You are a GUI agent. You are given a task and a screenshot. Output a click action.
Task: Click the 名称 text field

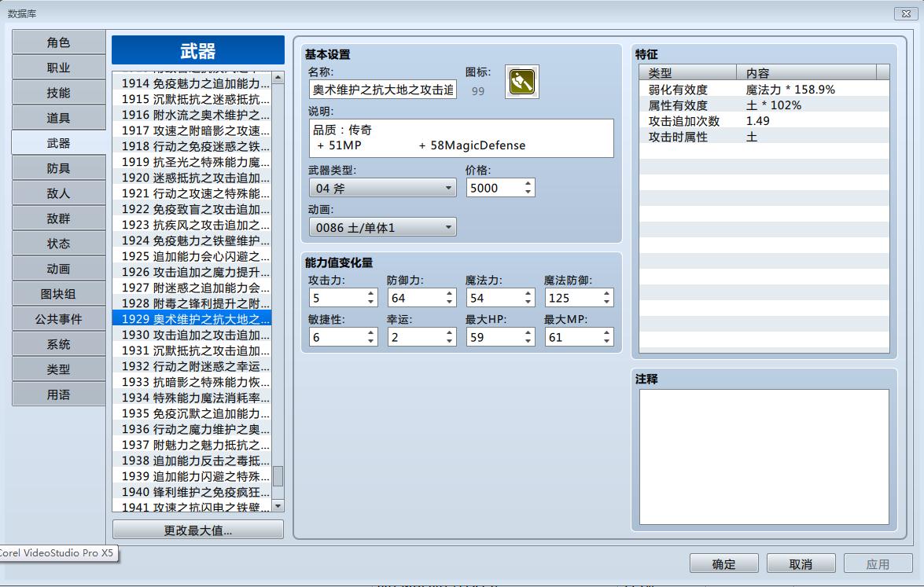(x=382, y=90)
